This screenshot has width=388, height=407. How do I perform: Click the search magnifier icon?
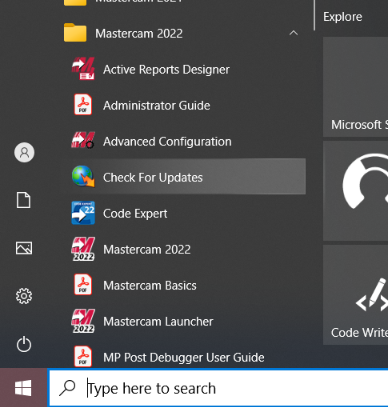(67, 388)
